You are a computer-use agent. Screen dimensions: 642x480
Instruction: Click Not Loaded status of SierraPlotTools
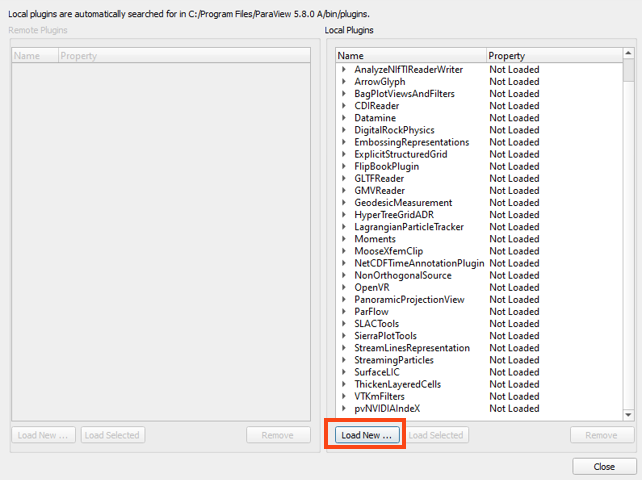tap(514, 336)
